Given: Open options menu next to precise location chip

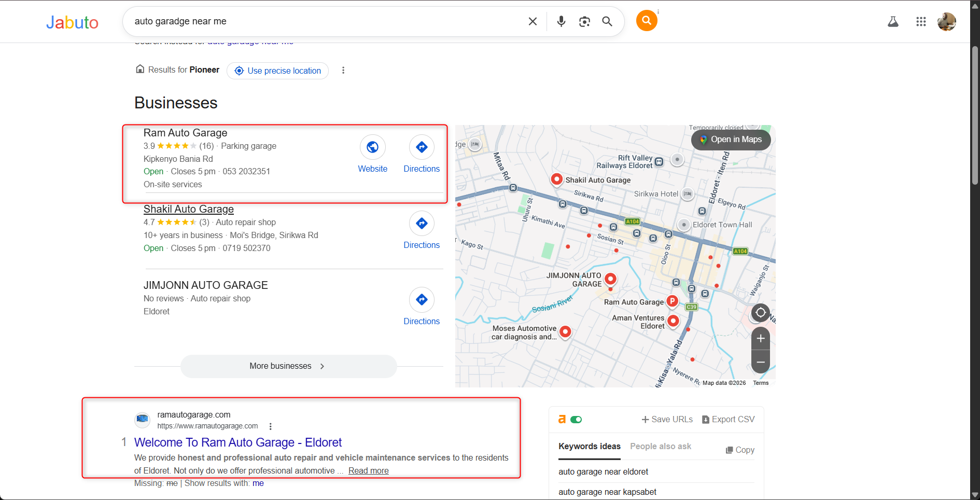Looking at the screenshot, I should click(x=343, y=70).
